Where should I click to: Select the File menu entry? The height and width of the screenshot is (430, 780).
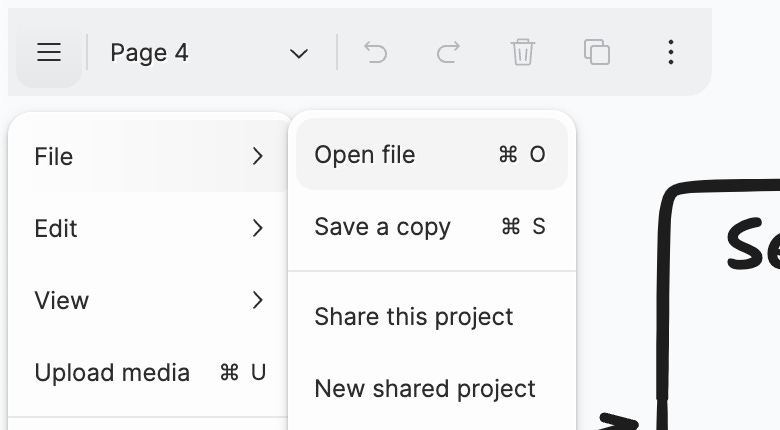[x=149, y=156]
